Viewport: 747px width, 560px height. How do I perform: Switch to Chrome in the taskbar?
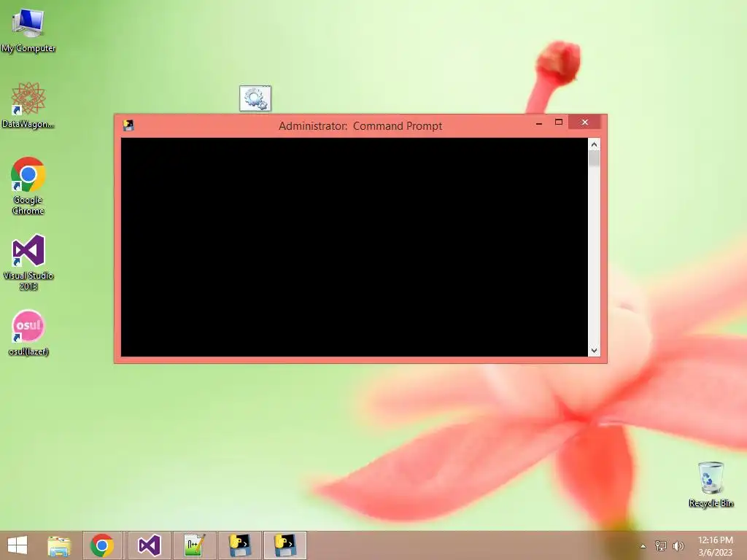pos(102,545)
